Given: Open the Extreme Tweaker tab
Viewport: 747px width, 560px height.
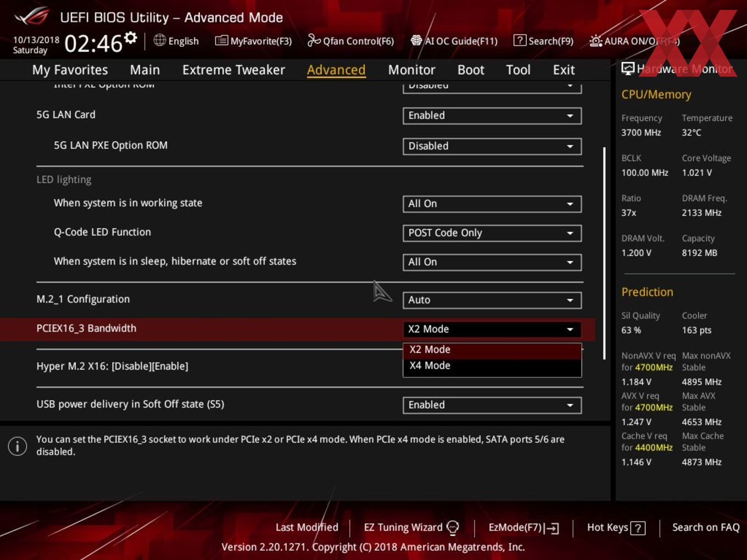Looking at the screenshot, I should click(x=233, y=70).
